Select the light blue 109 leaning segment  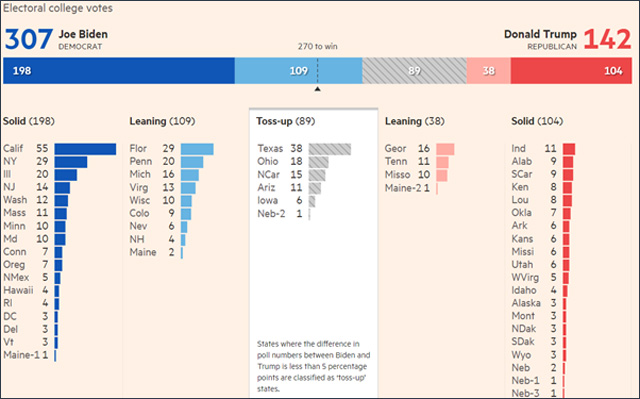(x=298, y=71)
